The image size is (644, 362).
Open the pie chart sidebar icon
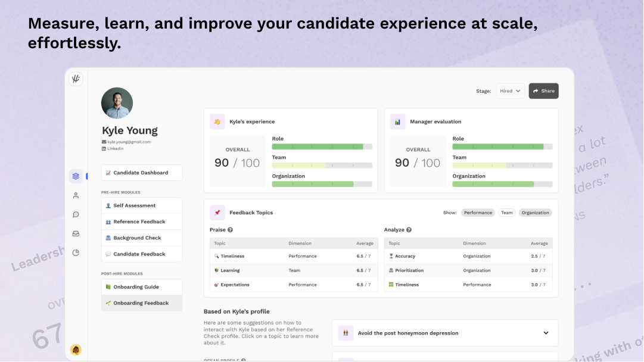pos(76,252)
